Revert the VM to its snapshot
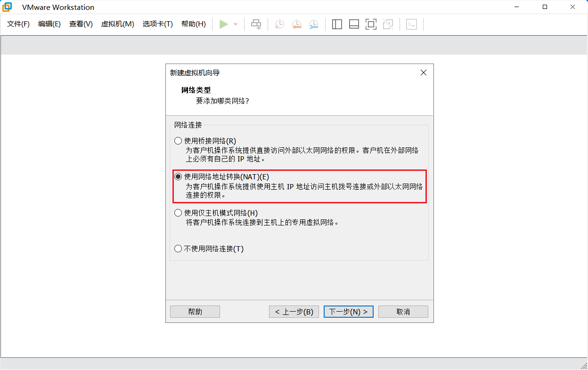This screenshot has height=370, width=588. (296, 24)
